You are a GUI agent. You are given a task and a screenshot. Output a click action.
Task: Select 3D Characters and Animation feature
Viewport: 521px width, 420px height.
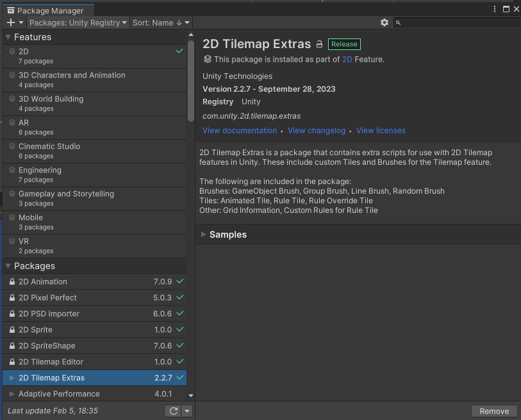coord(94,80)
